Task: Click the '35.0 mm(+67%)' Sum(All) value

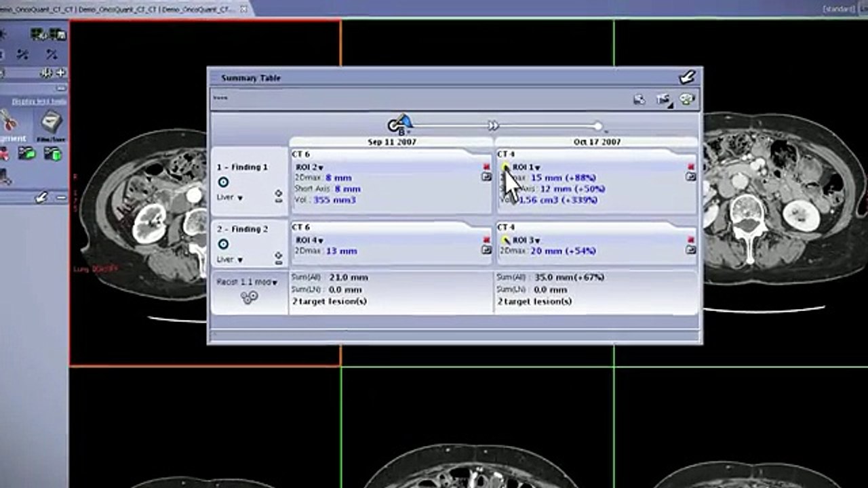Action: point(570,277)
